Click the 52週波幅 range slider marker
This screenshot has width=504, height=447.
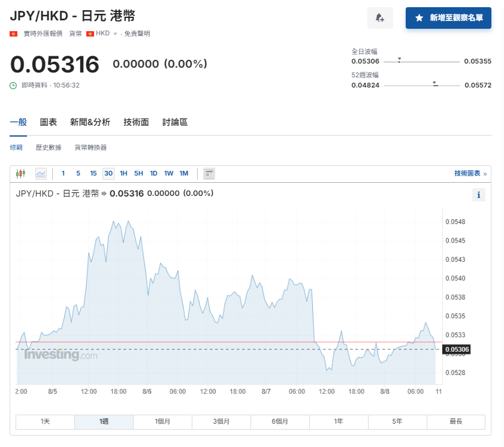coord(433,84)
